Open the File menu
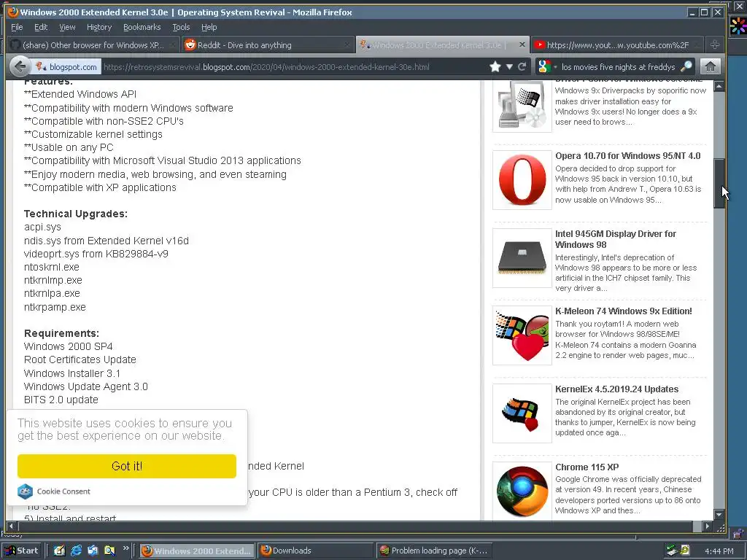 point(17,27)
